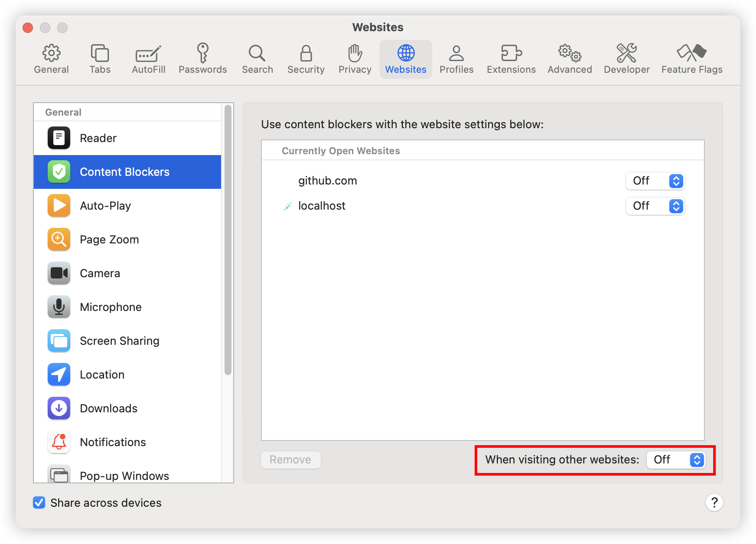Open help with the question mark button
The height and width of the screenshot is (544, 756).
pyautogui.click(x=714, y=502)
